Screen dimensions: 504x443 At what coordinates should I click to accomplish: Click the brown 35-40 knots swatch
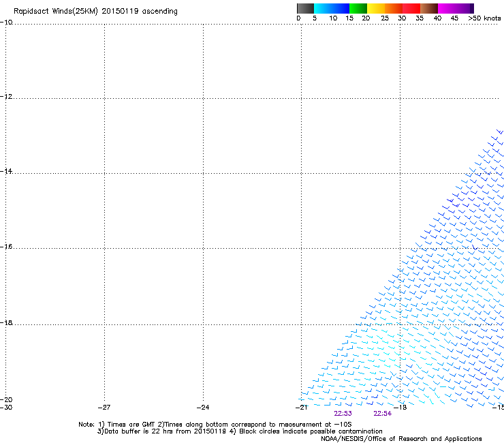click(429, 8)
